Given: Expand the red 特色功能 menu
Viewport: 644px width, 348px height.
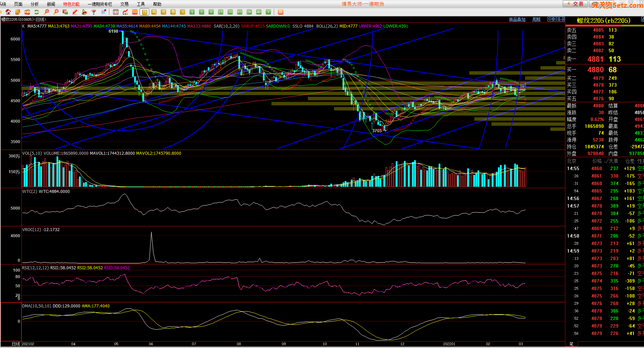Looking at the screenshot, I should [71, 4].
